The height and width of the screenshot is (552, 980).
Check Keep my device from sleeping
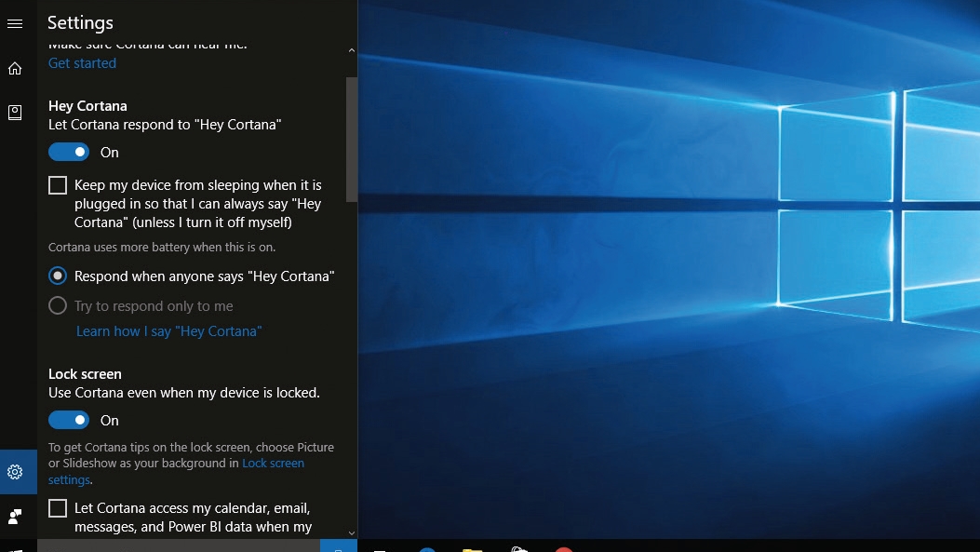pyautogui.click(x=58, y=185)
